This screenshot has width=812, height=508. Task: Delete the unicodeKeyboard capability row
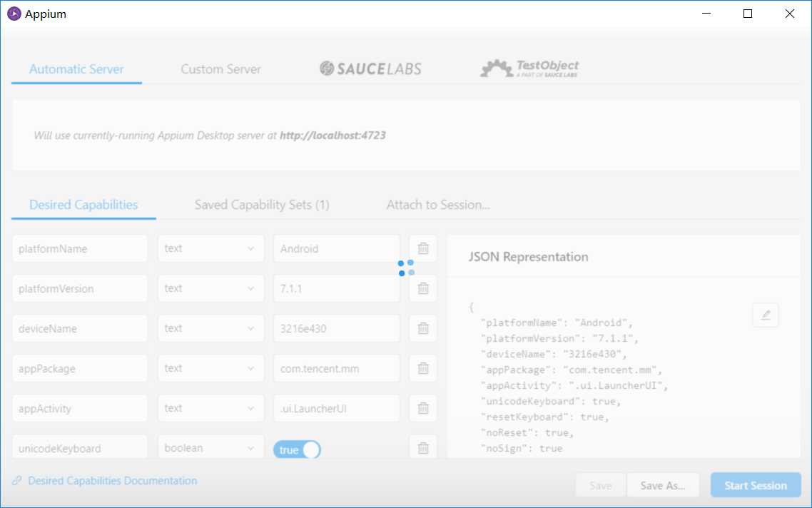[x=423, y=448]
